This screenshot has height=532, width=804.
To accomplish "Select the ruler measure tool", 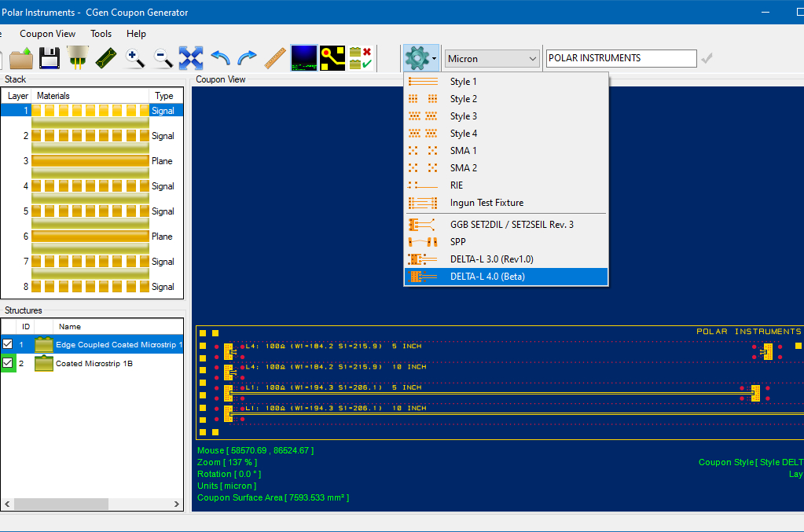I will pos(275,58).
